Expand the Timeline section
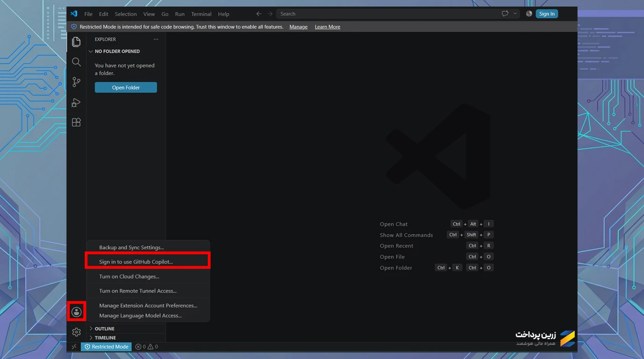This screenshot has height=359, width=644. coord(126,337)
